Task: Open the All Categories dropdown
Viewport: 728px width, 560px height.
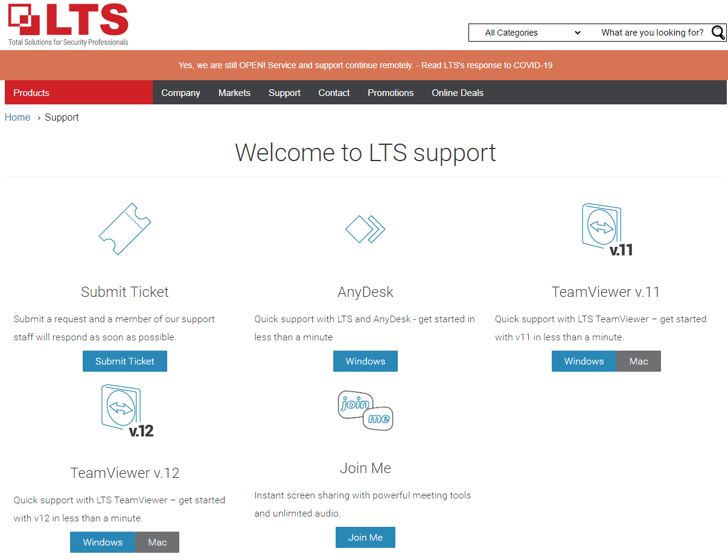Action: (x=532, y=33)
